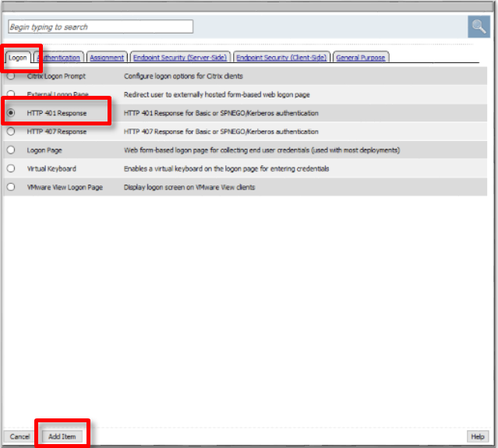Open the Assignment tab
The width and height of the screenshot is (498, 448).
tap(107, 58)
